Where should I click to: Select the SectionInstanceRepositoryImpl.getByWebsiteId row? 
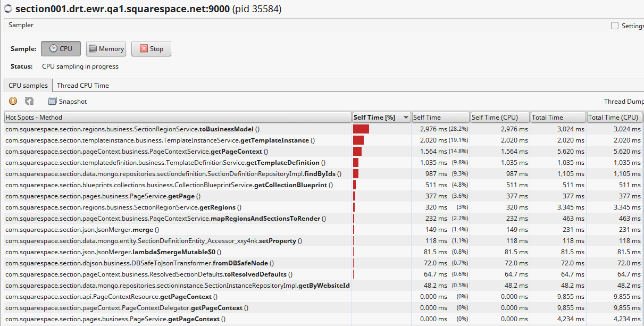click(323, 285)
